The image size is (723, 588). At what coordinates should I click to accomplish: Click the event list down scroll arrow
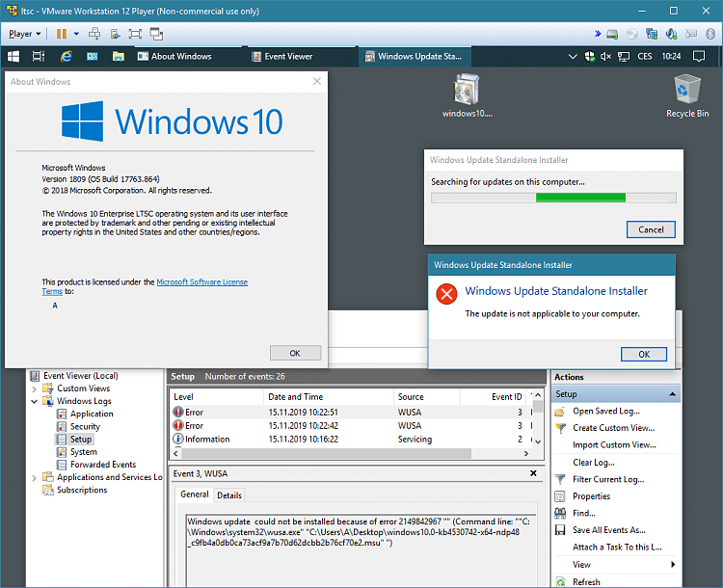click(x=538, y=441)
